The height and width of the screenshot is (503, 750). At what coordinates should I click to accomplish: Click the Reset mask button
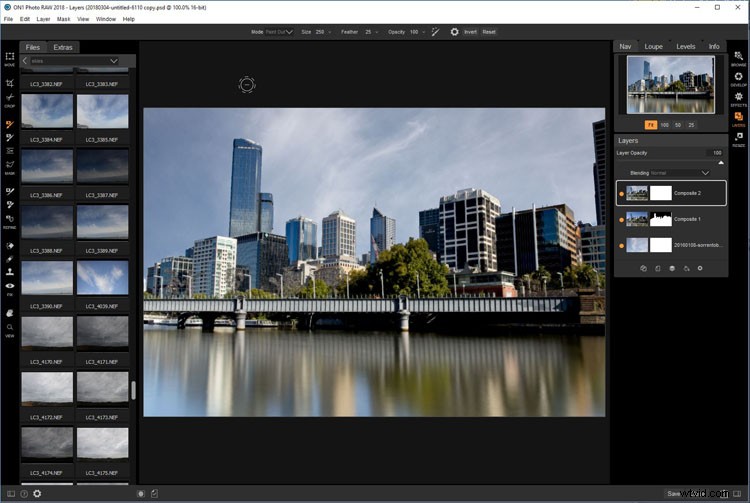pos(489,32)
